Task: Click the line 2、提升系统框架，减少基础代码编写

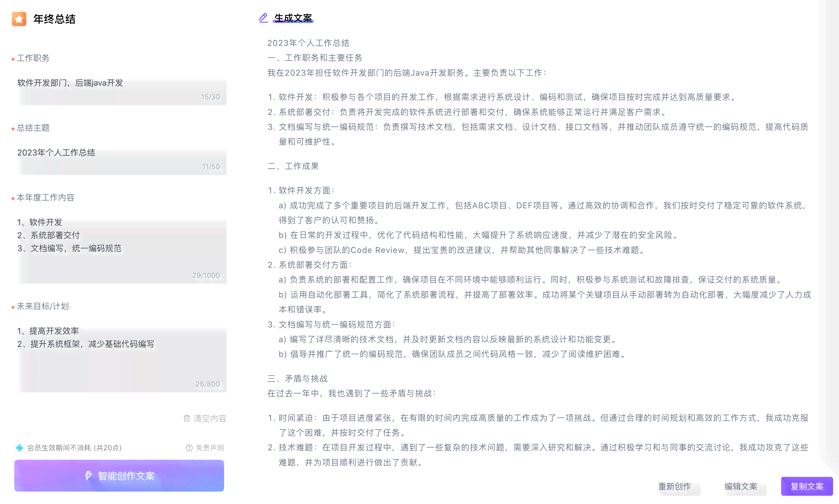Action: (x=86, y=344)
